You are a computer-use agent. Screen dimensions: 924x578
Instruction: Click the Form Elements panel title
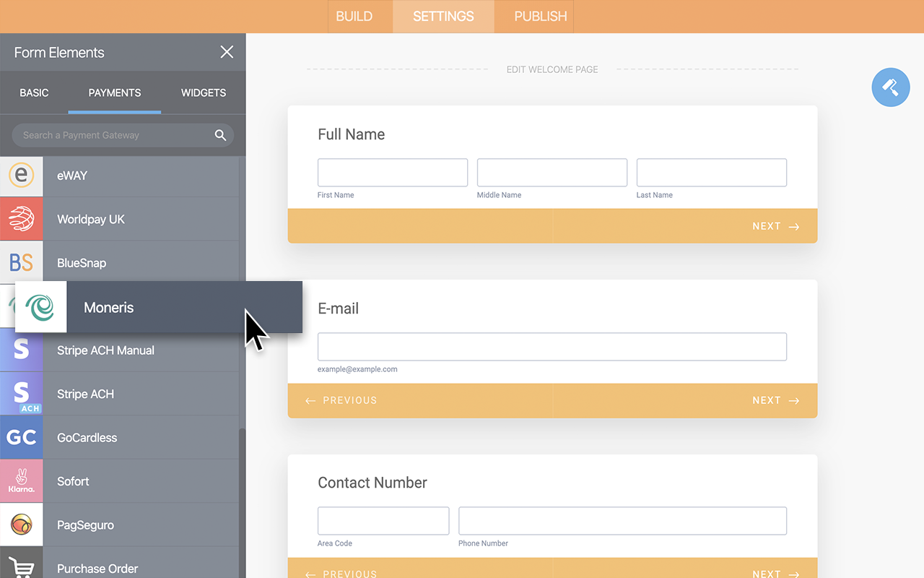[59, 53]
